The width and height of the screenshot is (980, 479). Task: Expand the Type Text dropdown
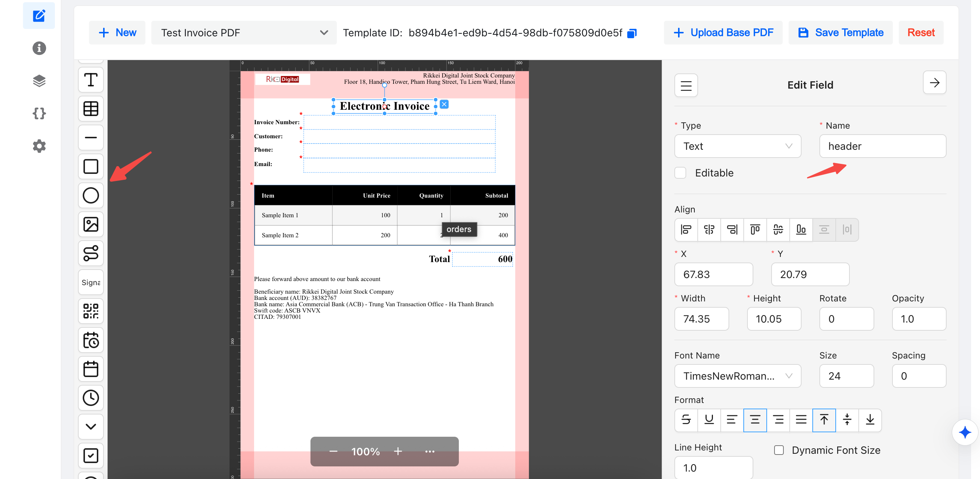(x=737, y=146)
